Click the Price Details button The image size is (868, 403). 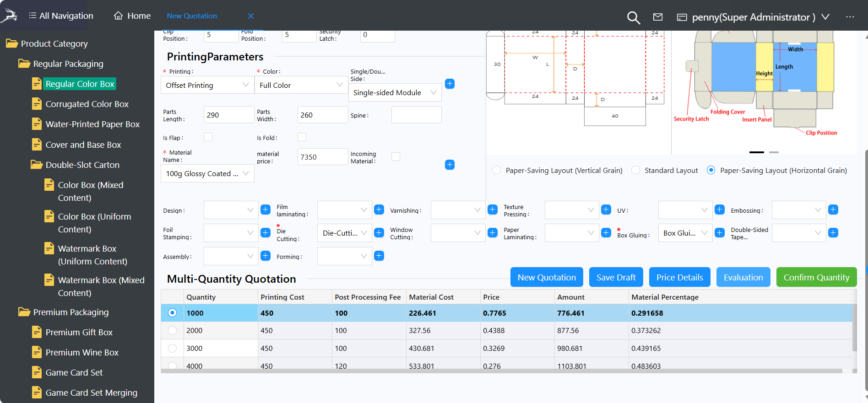click(679, 277)
